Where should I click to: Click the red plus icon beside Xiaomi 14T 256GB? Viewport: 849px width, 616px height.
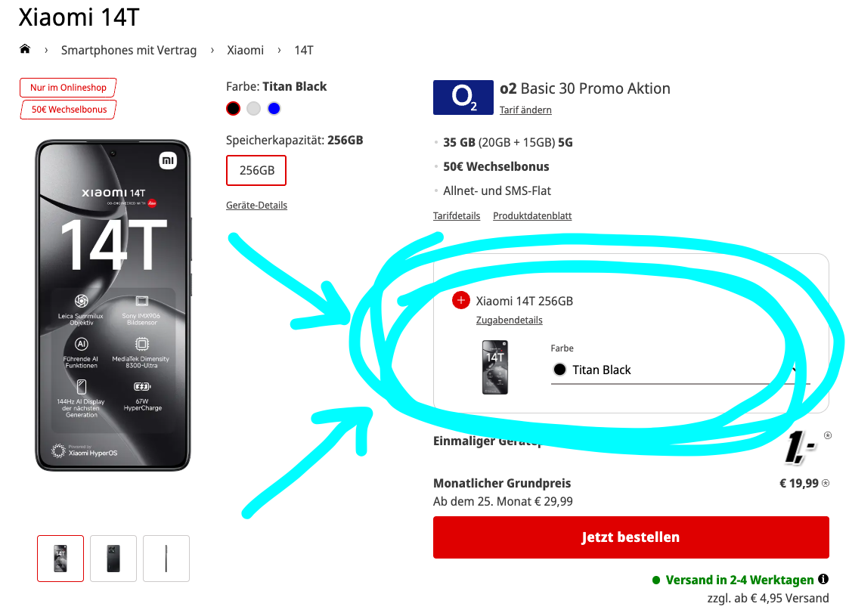click(461, 301)
